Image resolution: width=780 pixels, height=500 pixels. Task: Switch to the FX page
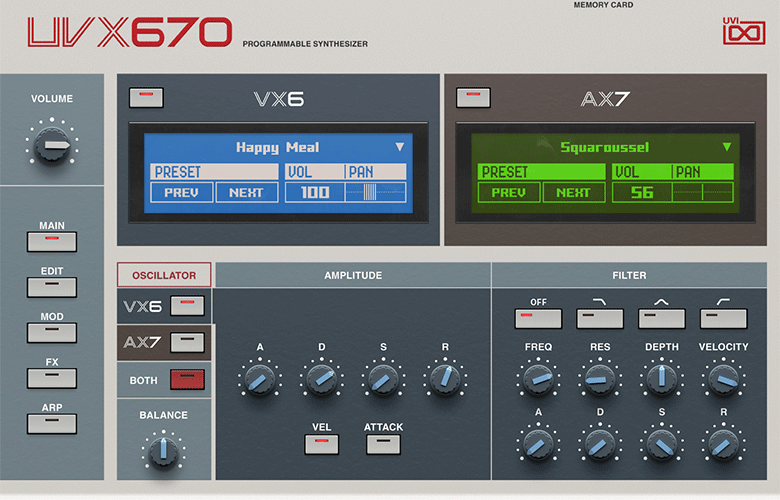[52, 378]
